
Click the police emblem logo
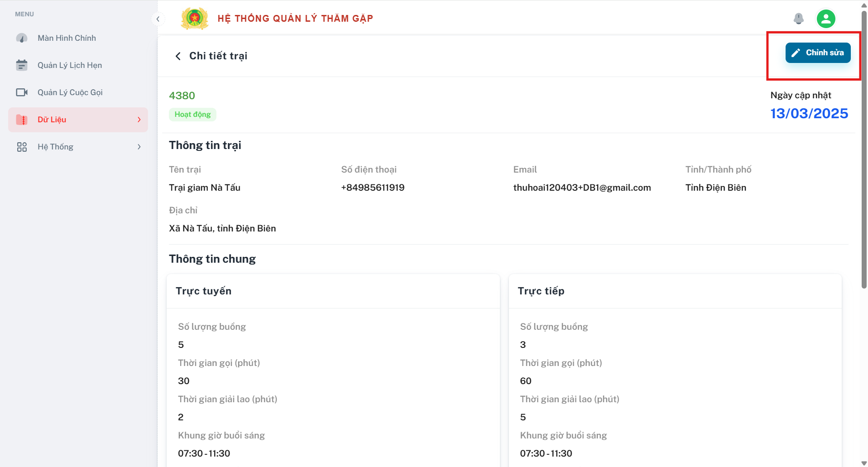click(195, 19)
